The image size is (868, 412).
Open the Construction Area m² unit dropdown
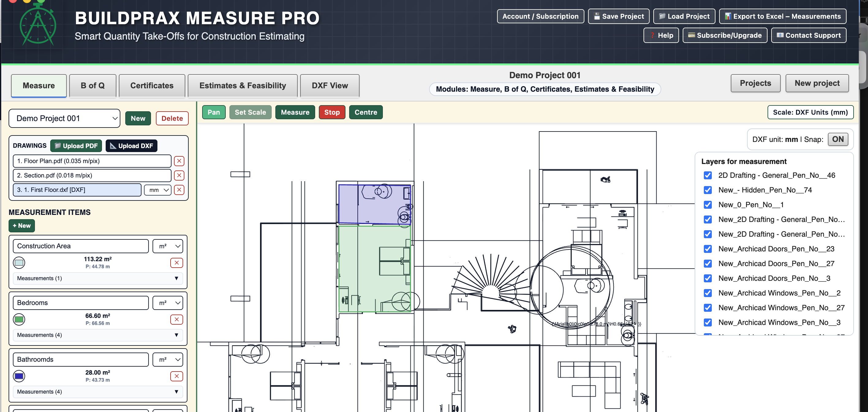pos(168,246)
